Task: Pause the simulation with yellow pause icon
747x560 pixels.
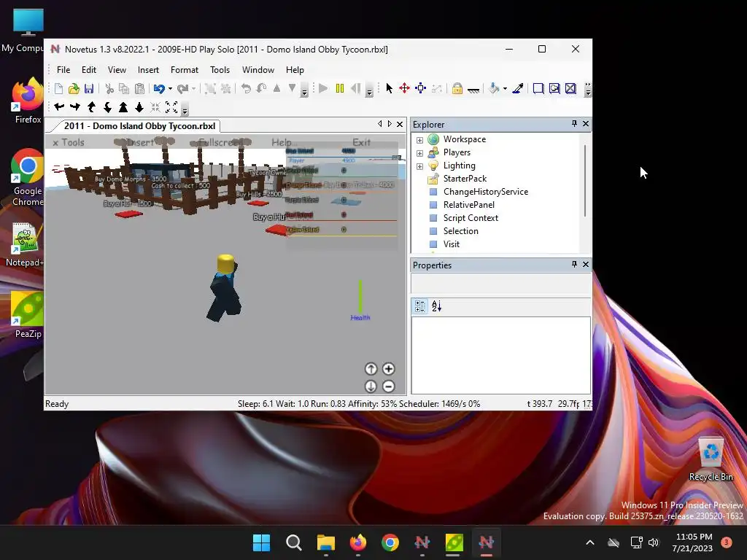Action: tap(340, 88)
